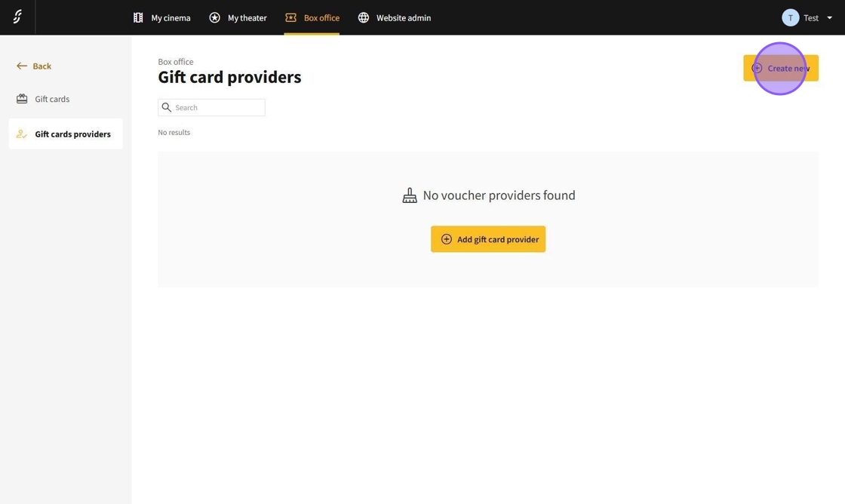The width and height of the screenshot is (845, 504).
Task: Click the ticket icon beside Box office
Action: click(x=290, y=17)
